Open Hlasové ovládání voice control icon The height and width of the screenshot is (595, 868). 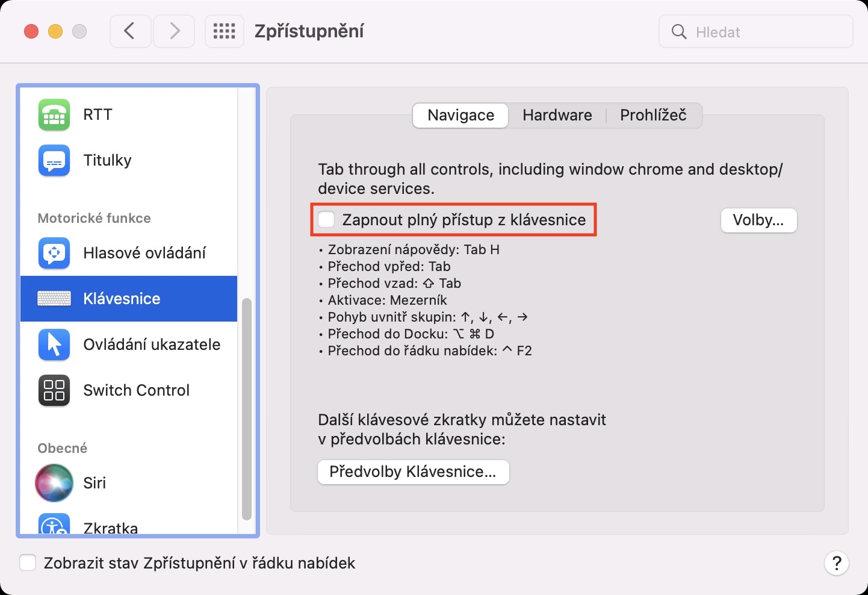click(54, 253)
